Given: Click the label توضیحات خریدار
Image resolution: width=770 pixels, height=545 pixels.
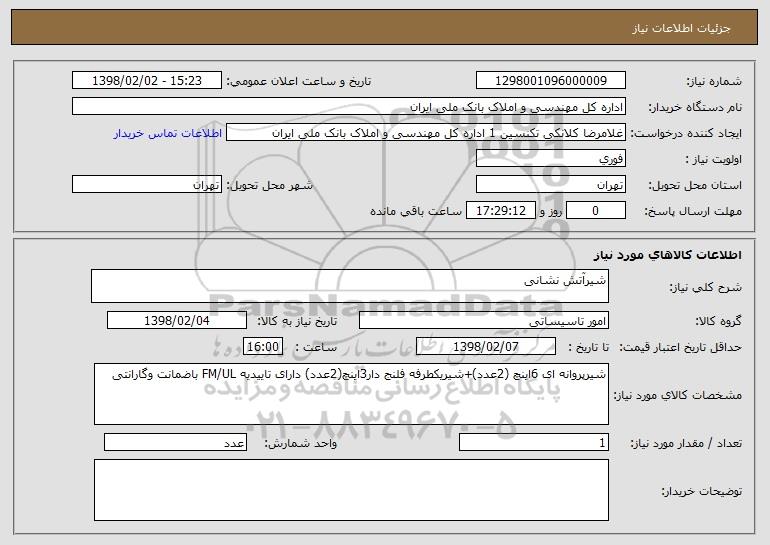Looking at the screenshot, I should [701, 491].
